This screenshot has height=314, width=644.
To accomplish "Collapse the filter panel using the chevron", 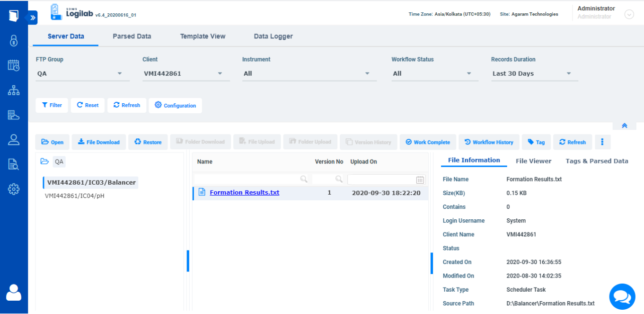I will (625, 125).
